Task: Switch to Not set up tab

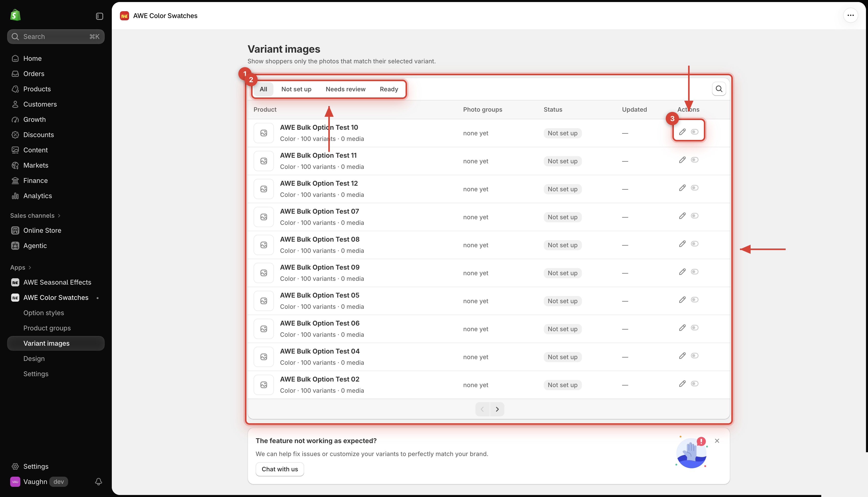Action: pyautogui.click(x=296, y=89)
